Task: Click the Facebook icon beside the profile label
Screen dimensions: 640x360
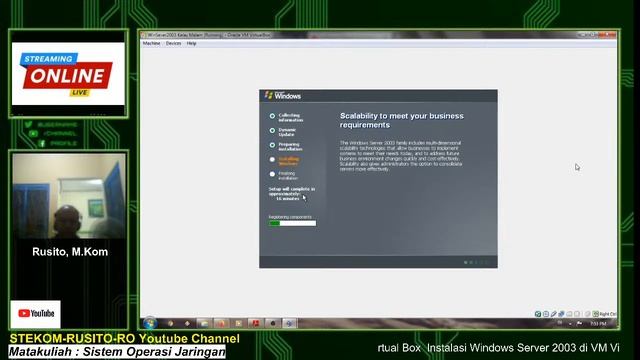Action: [x=42, y=143]
